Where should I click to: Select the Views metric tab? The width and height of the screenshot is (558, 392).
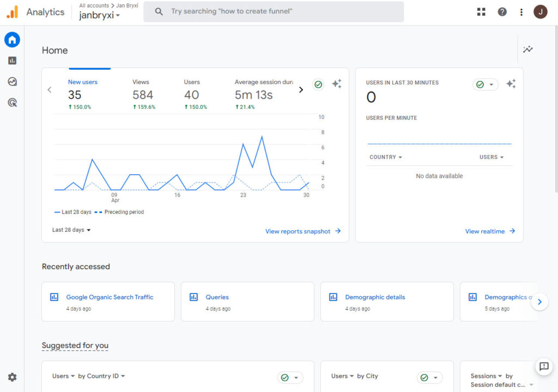(x=143, y=94)
